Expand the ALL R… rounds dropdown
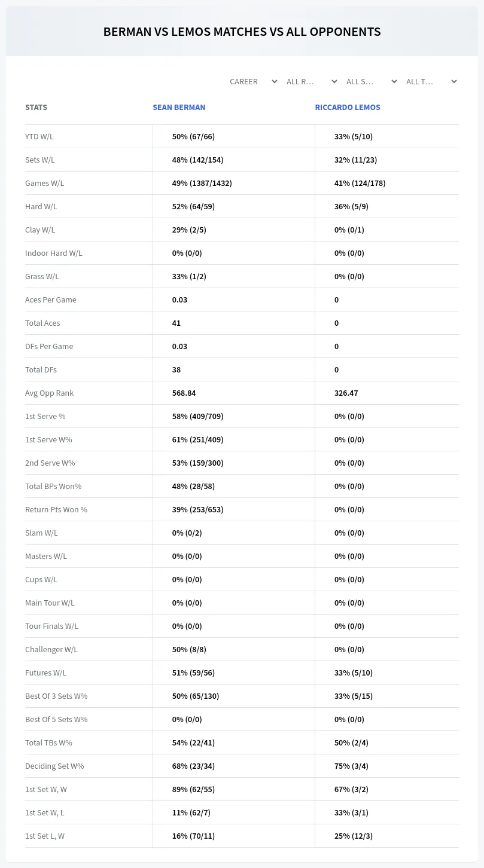Viewport: 484px width, 868px height. 311,81
